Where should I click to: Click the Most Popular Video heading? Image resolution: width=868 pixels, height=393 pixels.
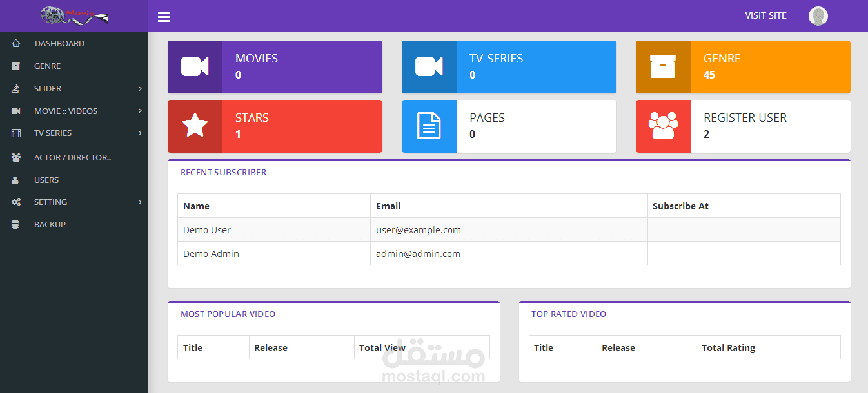(x=228, y=314)
